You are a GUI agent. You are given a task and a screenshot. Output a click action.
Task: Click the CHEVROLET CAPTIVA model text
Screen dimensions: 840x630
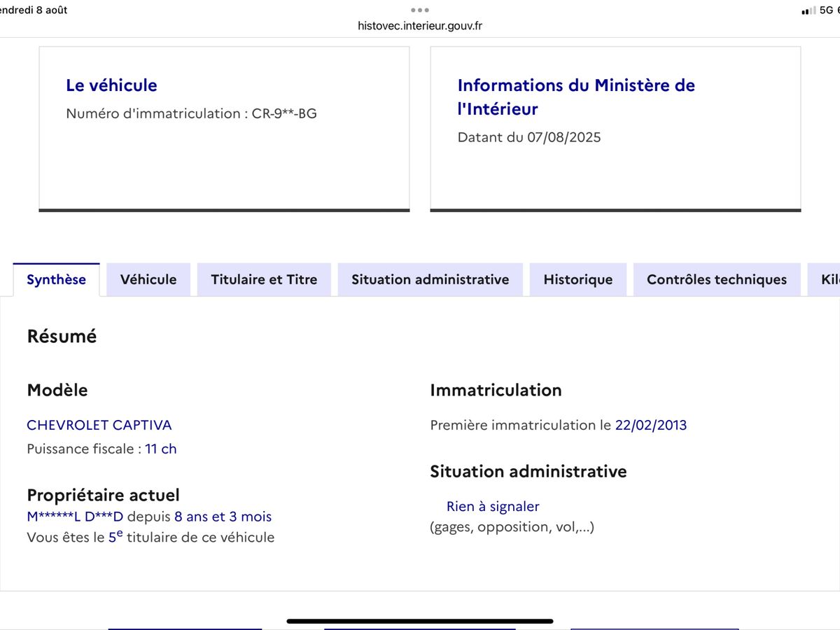coord(99,425)
